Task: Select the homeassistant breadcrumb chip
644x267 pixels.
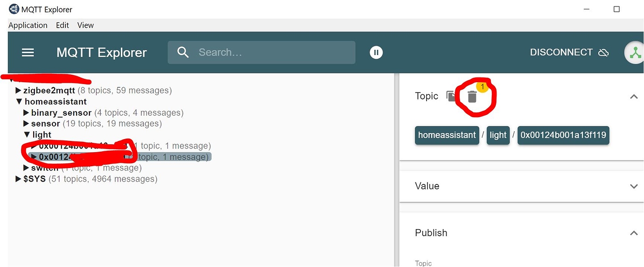Action: coord(447,135)
